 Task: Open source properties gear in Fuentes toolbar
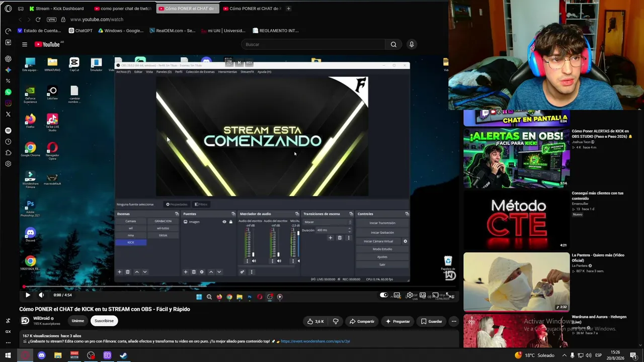tap(202, 272)
